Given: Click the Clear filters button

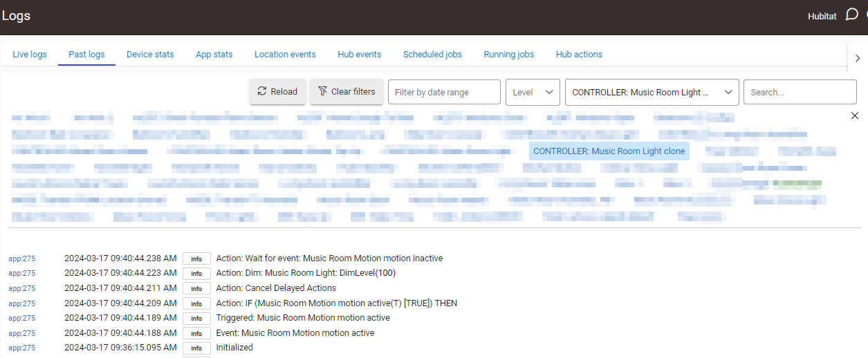Looking at the screenshot, I should [346, 92].
